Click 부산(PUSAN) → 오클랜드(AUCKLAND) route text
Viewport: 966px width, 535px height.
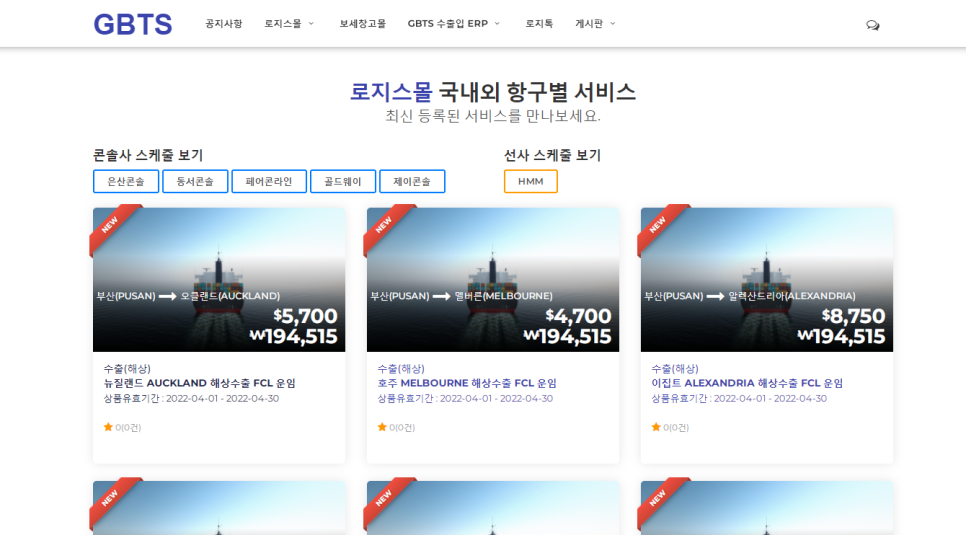188,296
